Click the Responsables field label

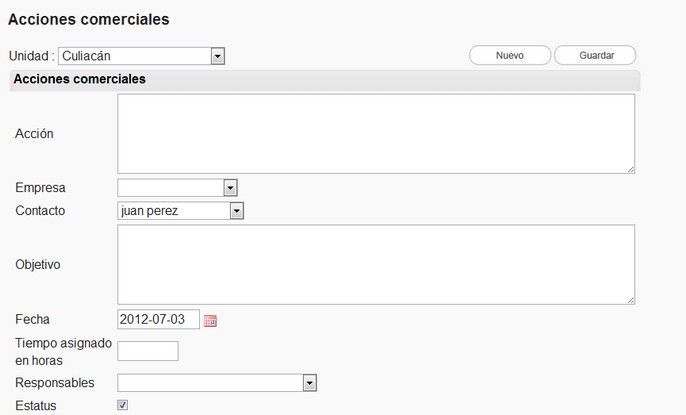coord(55,383)
